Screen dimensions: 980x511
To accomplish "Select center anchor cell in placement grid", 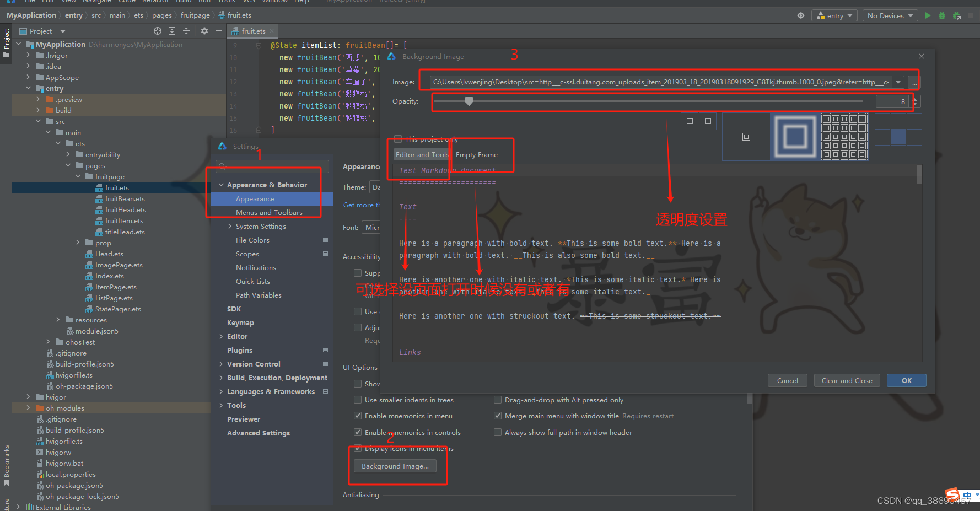I will 898,137.
